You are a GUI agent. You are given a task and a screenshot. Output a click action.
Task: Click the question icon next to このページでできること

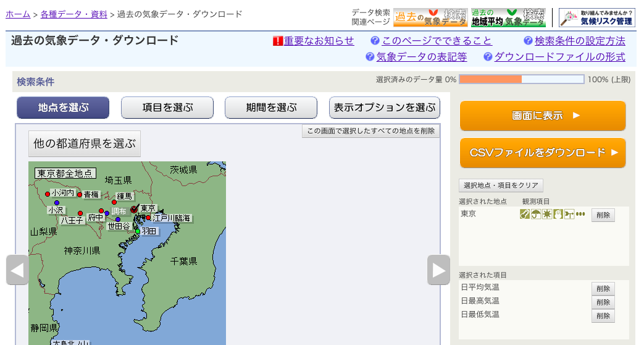pyautogui.click(x=375, y=41)
